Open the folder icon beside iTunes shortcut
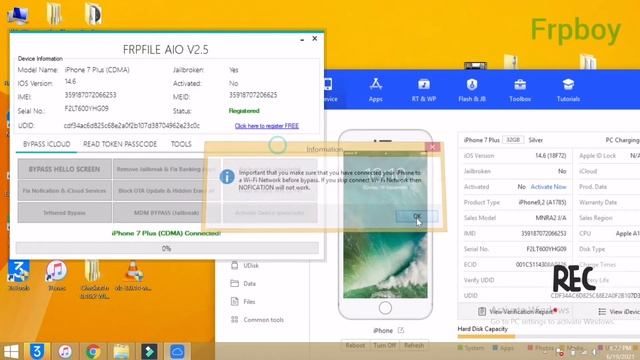This screenshot has width=640, height=360. 94,280
